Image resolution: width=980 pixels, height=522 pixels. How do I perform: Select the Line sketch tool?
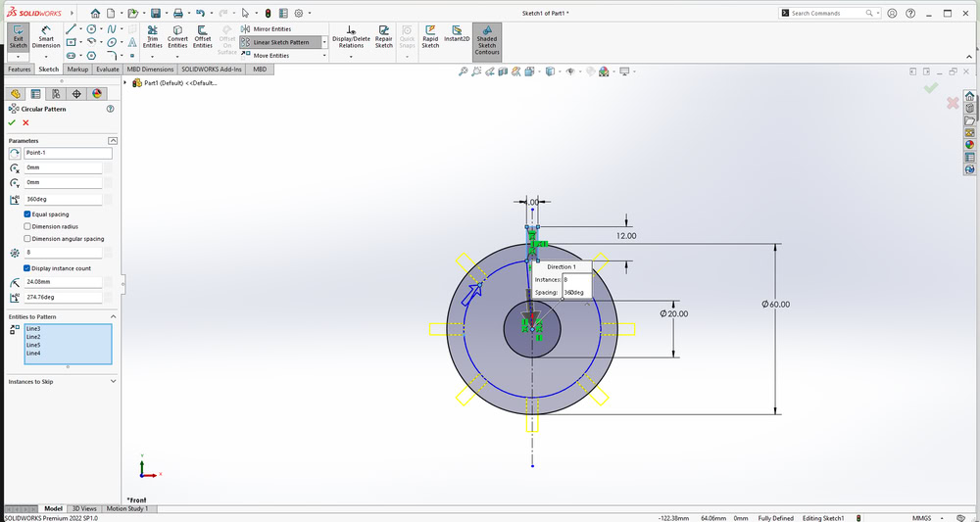[x=71, y=28]
